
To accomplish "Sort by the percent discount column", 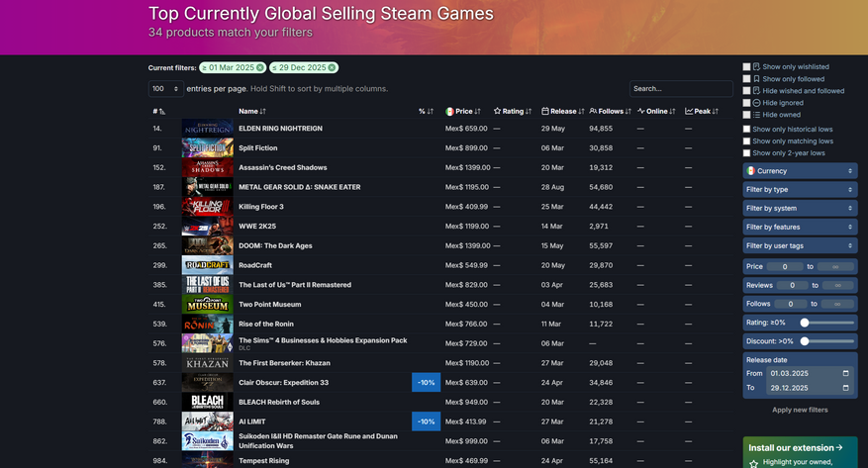I will click(x=426, y=111).
